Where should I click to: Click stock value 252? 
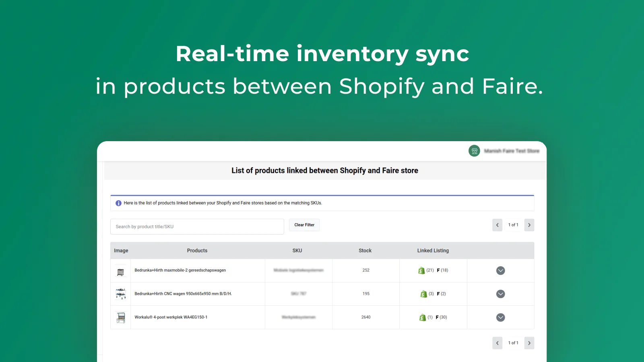pyautogui.click(x=366, y=270)
